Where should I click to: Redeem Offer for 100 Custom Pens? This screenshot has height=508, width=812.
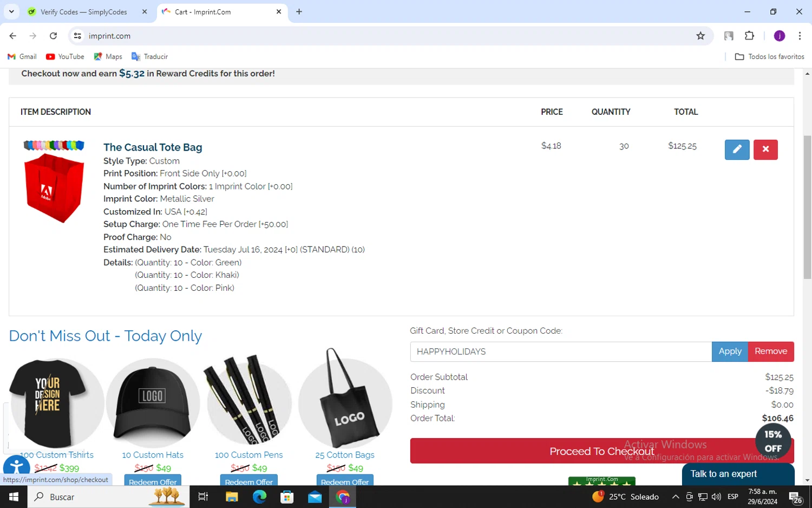coord(248,480)
